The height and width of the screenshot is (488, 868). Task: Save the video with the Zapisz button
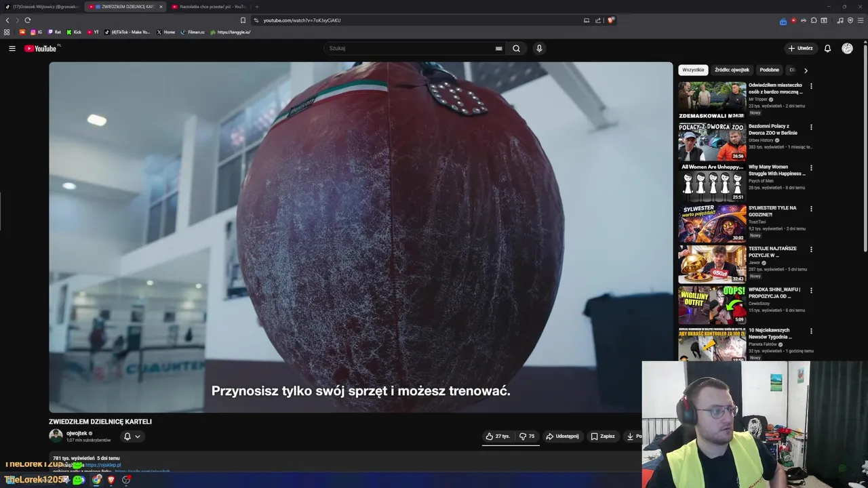[x=602, y=436]
